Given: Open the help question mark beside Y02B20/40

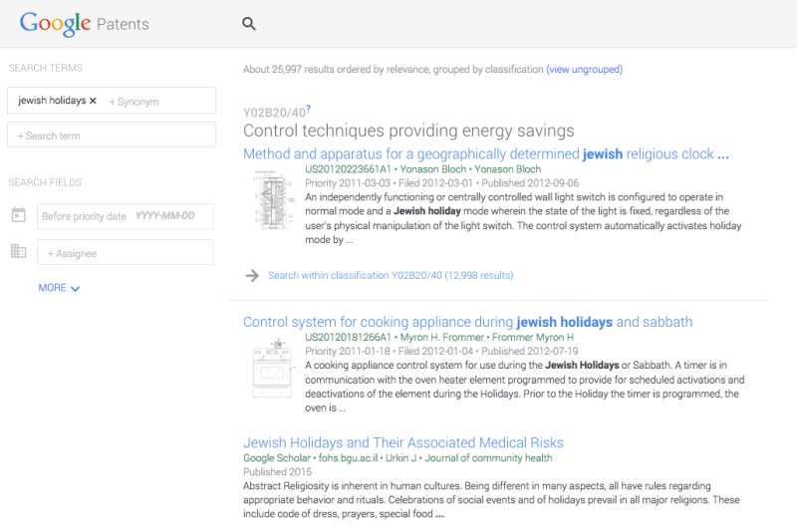Looking at the screenshot, I should click(x=309, y=110).
